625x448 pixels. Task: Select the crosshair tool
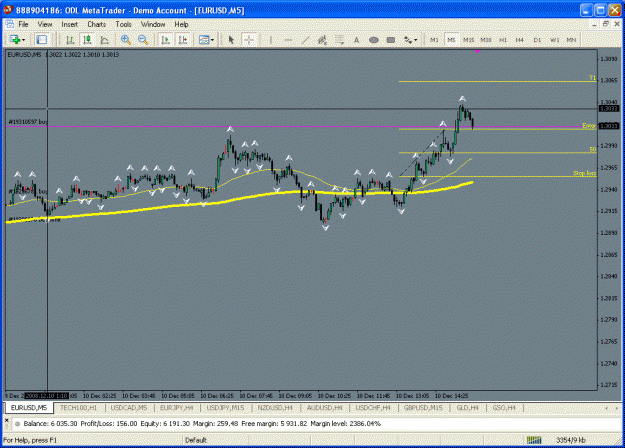(x=249, y=40)
